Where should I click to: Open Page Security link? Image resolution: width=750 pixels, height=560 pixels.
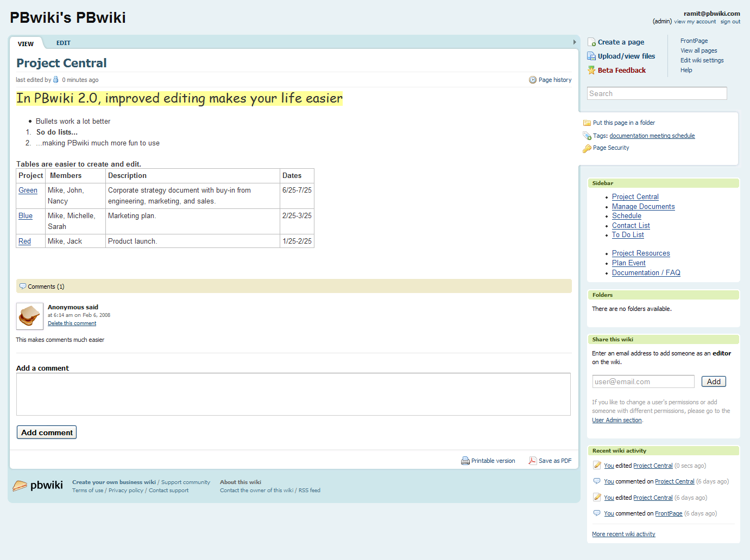pyautogui.click(x=611, y=148)
